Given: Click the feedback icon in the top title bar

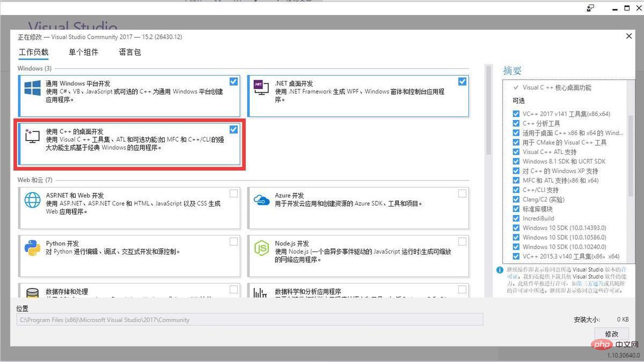Looking at the screenshot, I should click(590, 8).
